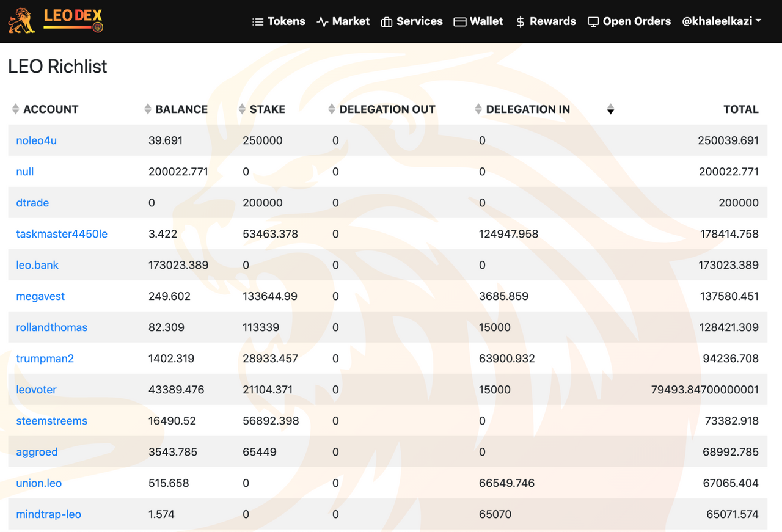Click the DELEGATION IN sort arrows
The image size is (782, 532).
pyautogui.click(x=478, y=109)
